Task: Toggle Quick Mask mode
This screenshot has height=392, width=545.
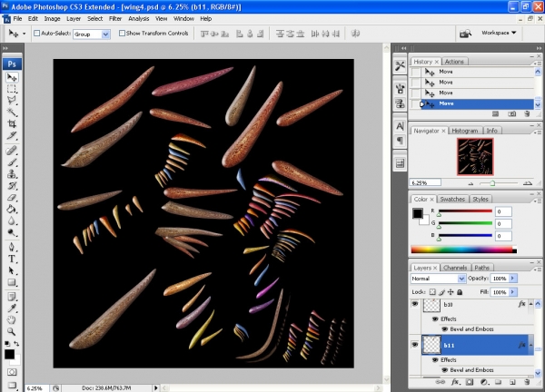Action: pyautogui.click(x=12, y=372)
